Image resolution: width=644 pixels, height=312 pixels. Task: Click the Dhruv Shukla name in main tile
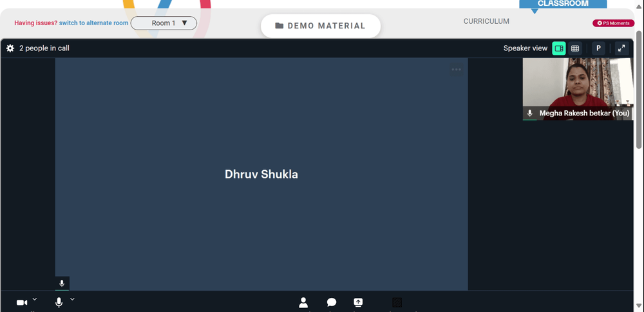(261, 174)
